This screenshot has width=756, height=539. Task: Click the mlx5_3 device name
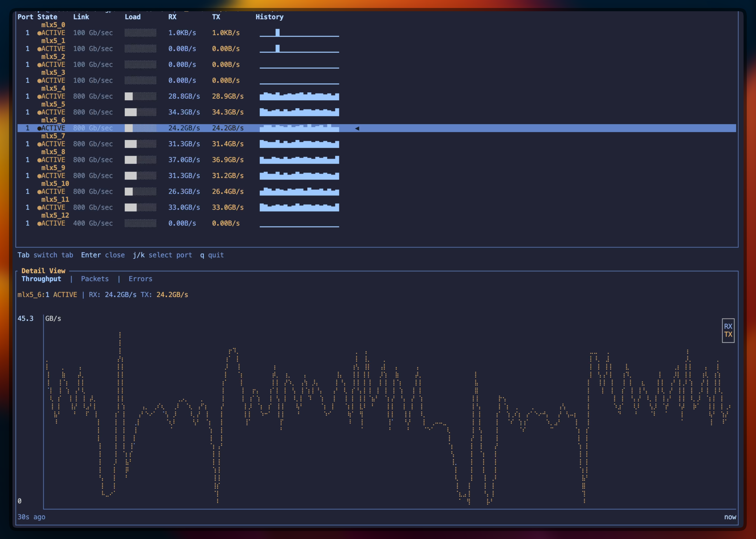tap(53, 73)
